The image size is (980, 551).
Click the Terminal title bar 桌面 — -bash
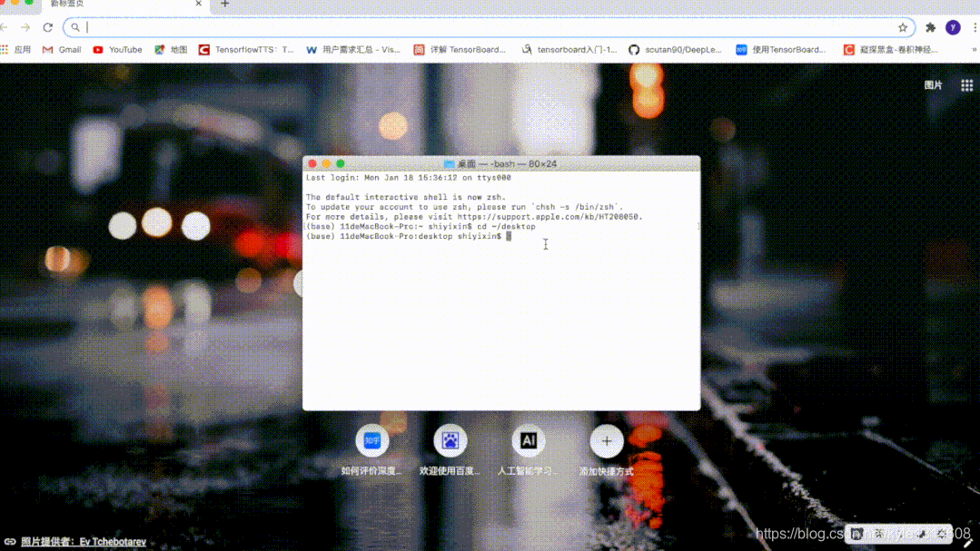[x=501, y=163]
